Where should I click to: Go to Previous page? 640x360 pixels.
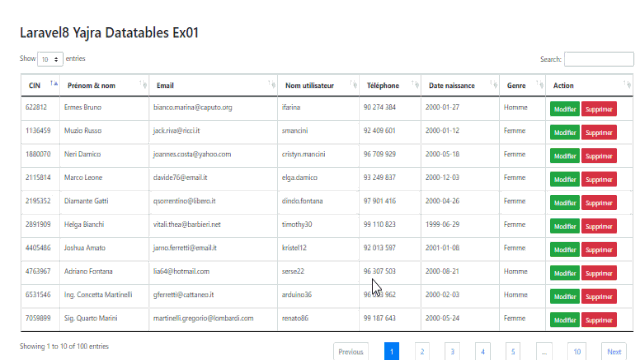tap(351, 351)
